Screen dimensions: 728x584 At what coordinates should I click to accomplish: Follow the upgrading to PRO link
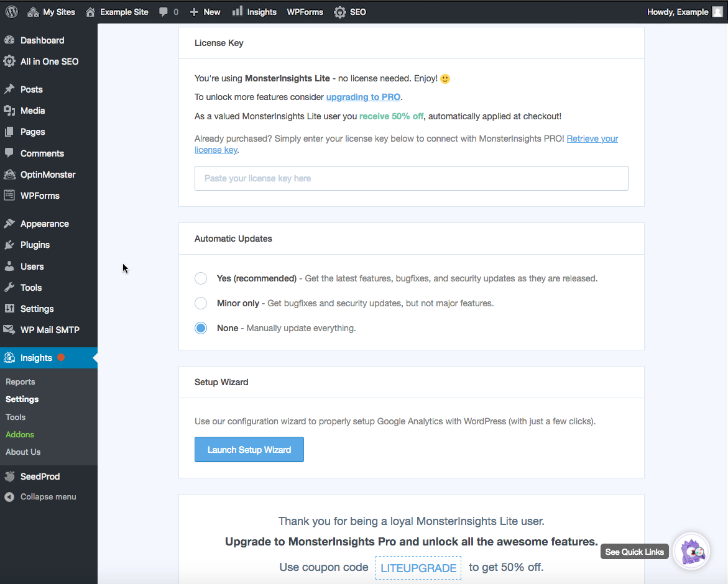tap(363, 97)
